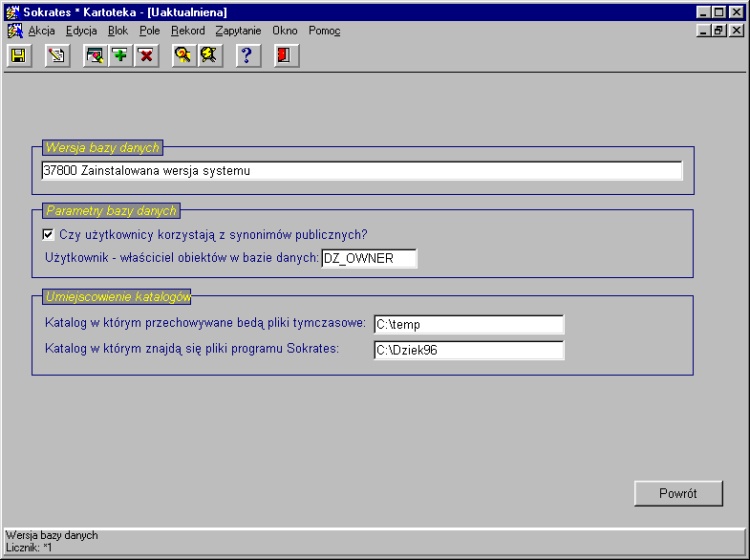Click the DZ_OWNER owner user field
This screenshot has height=560, width=750.
(369, 258)
